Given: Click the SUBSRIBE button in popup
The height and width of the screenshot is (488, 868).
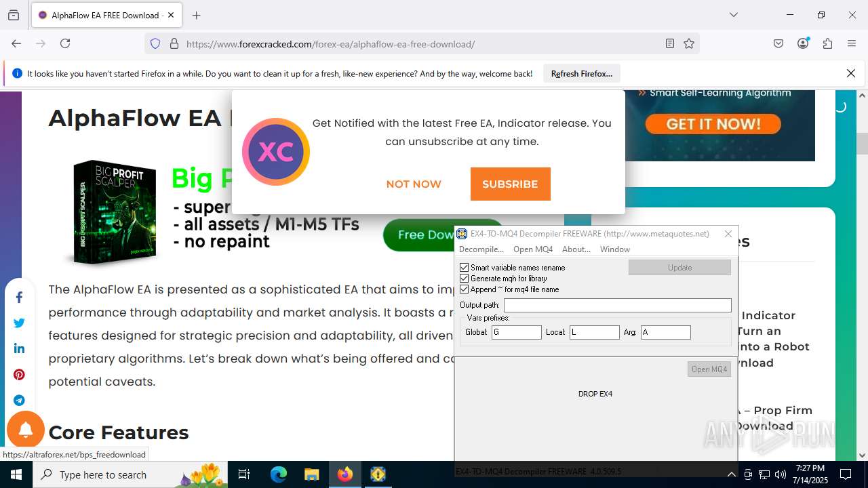Looking at the screenshot, I should (x=510, y=184).
